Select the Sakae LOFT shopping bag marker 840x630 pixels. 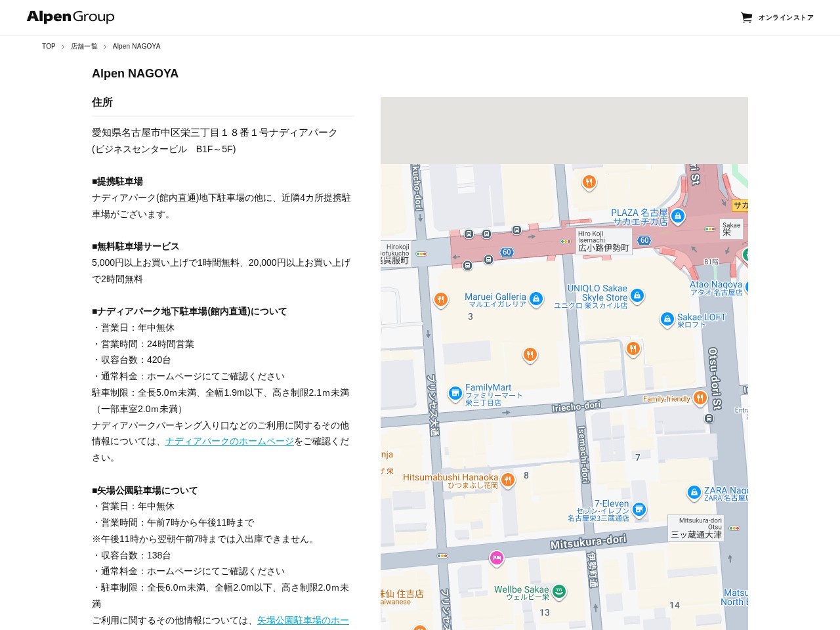(x=667, y=320)
